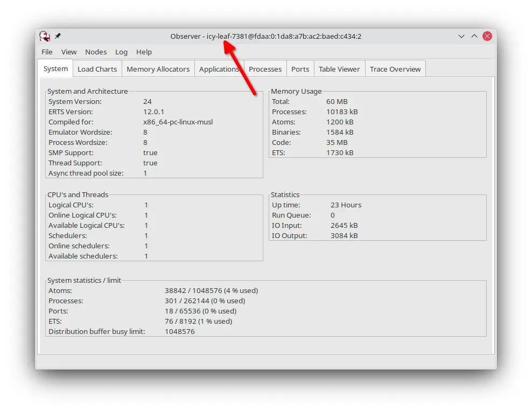Viewport: 532px width, 411px height.
Task: Click the Observer app icon in title bar
Action: 45,36
